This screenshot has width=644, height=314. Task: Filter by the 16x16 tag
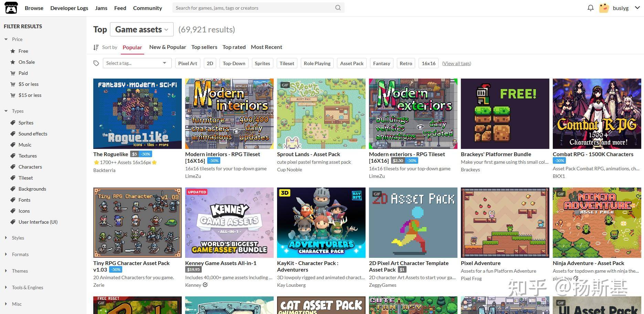[429, 63]
